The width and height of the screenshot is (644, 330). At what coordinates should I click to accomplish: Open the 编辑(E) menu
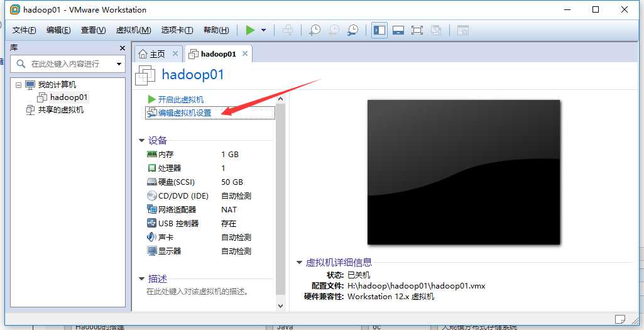[58, 30]
